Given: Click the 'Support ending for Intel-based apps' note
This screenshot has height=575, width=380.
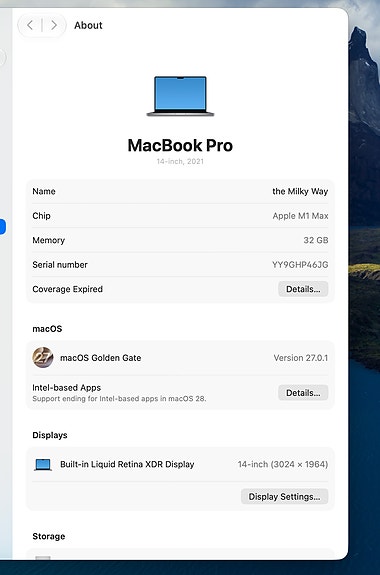Looking at the screenshot, I should 119,399.
